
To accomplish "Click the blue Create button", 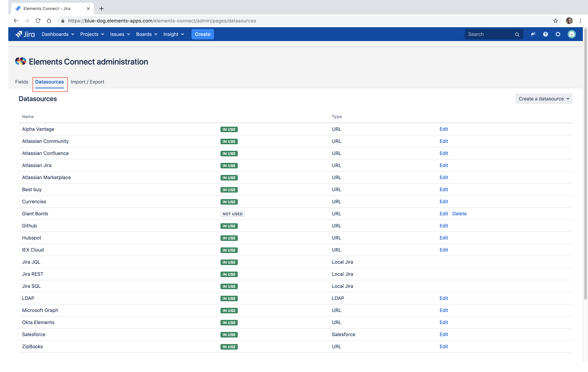I will coord(202,34).
